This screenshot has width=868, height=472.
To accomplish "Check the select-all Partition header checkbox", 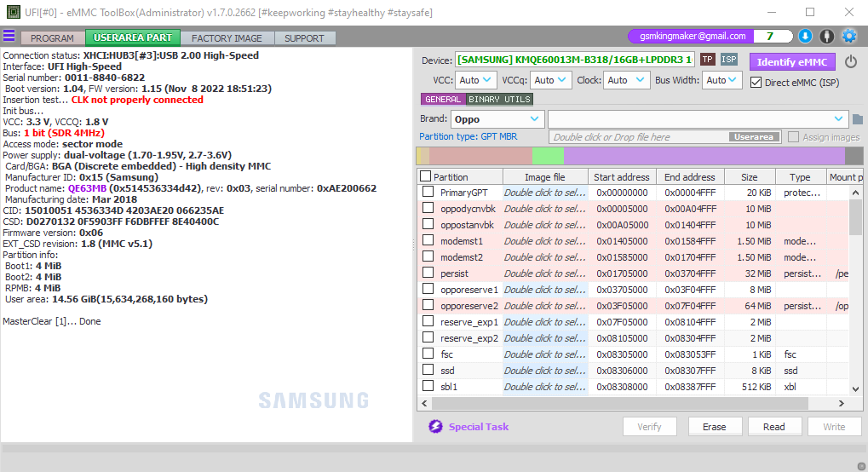I will point(426,176).
